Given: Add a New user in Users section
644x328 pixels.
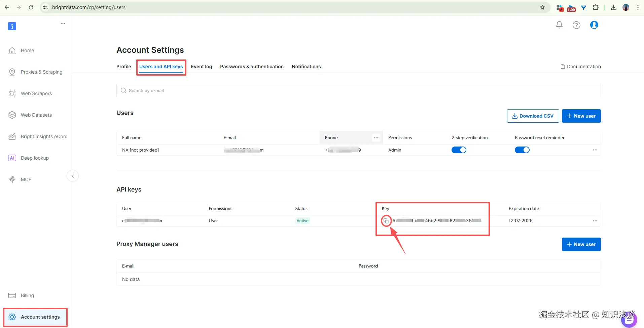Looking at the screenshot, I should click(x=581, y=116).
